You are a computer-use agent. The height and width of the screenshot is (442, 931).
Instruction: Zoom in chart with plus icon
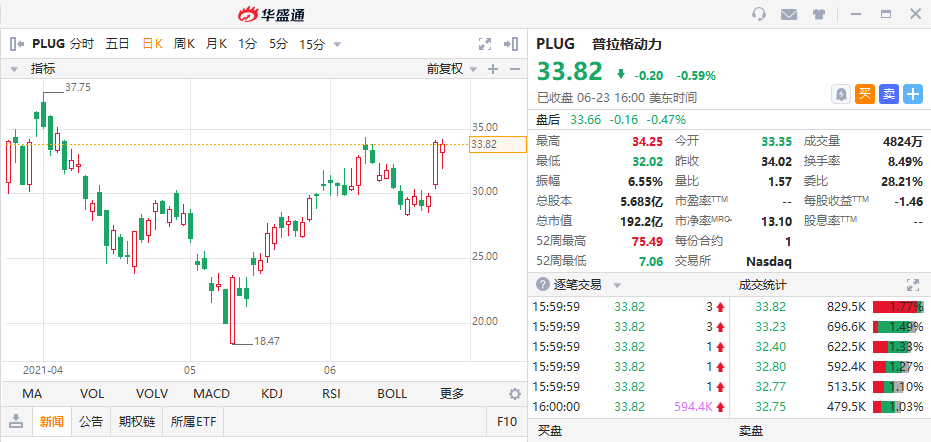click(x=492, y=69)
